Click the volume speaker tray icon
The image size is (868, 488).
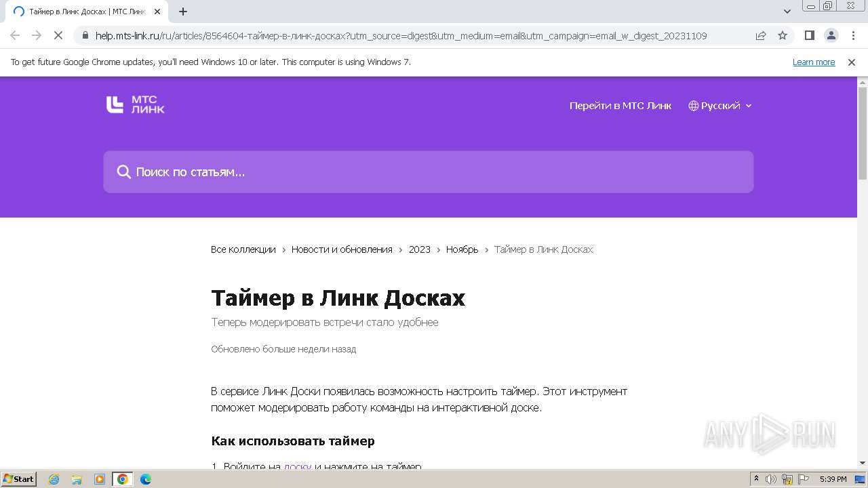(771, 479)
